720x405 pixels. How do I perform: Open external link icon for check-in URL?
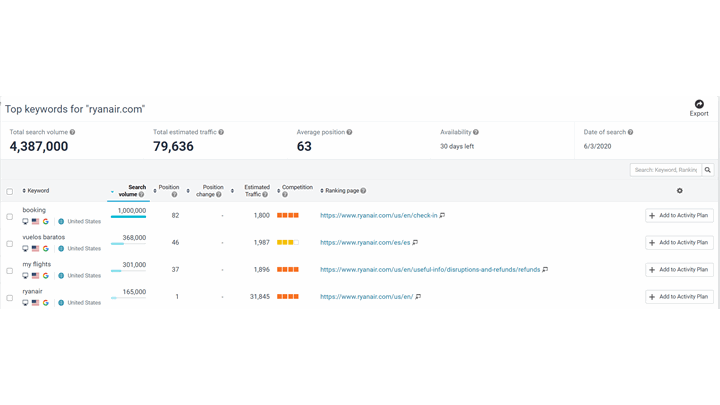tap(442, 215)
